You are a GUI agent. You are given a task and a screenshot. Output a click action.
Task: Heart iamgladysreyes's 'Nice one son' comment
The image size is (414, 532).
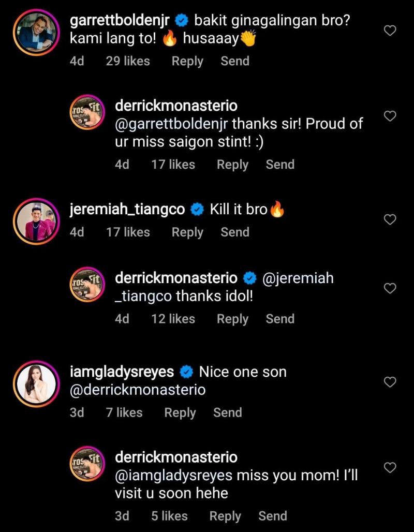[391, 382]
